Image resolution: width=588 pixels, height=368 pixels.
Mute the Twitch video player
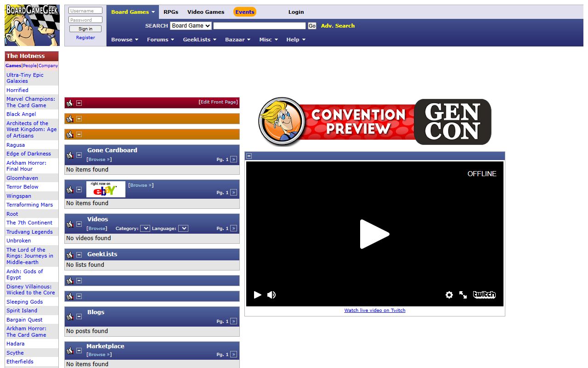[271, 295]
